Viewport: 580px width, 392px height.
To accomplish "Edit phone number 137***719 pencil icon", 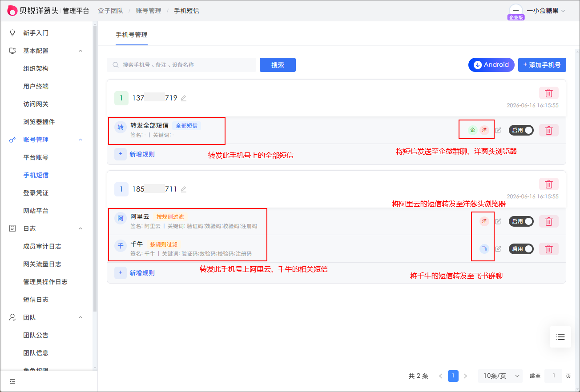I will click(x=184, y=98).
